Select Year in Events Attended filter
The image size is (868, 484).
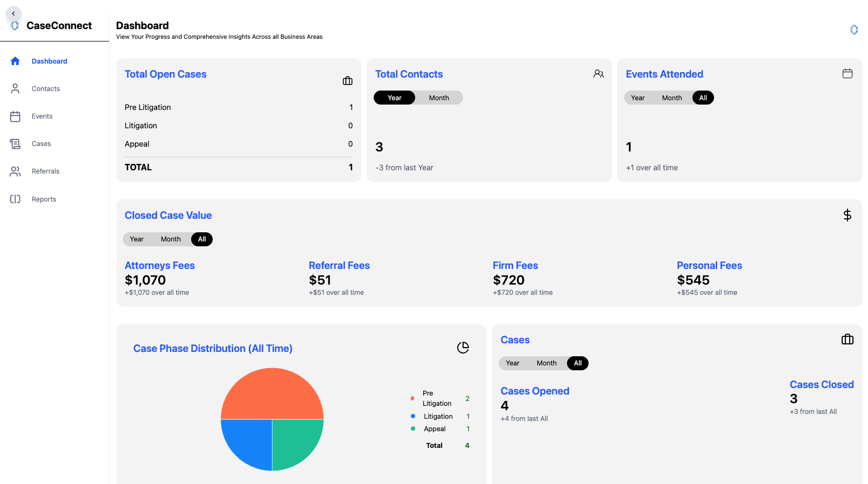638,98
